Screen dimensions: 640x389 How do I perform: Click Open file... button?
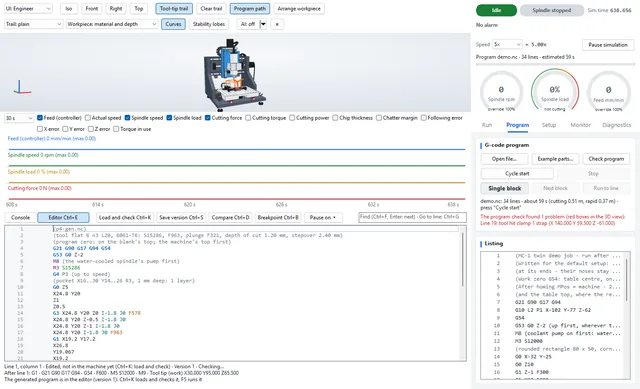(504, 159)
